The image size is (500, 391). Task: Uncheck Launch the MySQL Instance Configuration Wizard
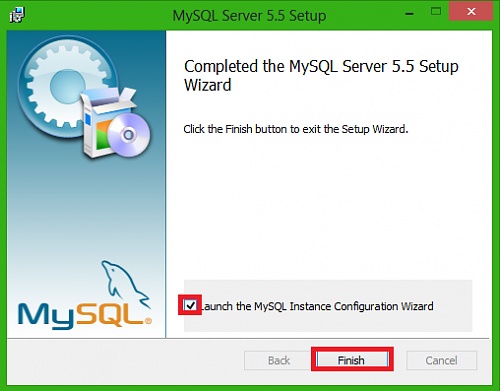(x=190, y=305)
